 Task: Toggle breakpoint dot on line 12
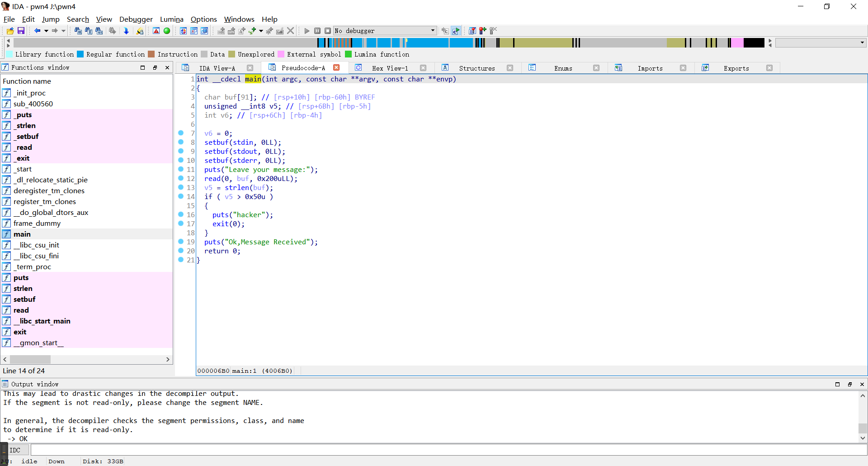point(181,178)
